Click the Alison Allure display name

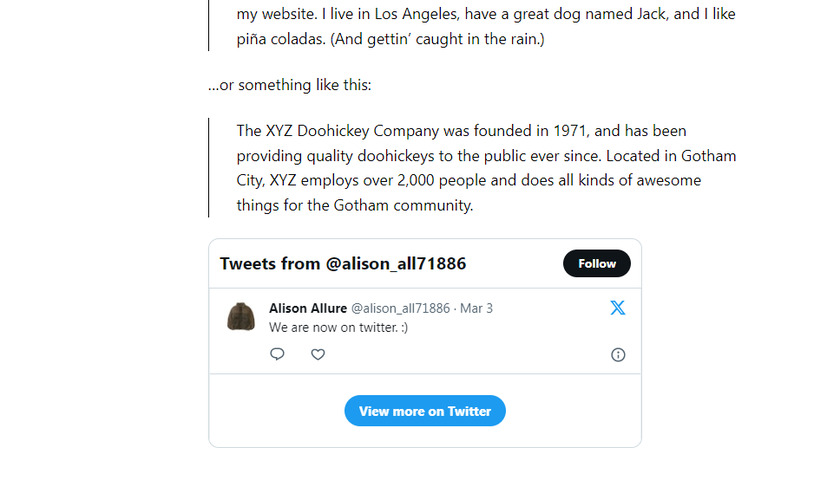308,309
